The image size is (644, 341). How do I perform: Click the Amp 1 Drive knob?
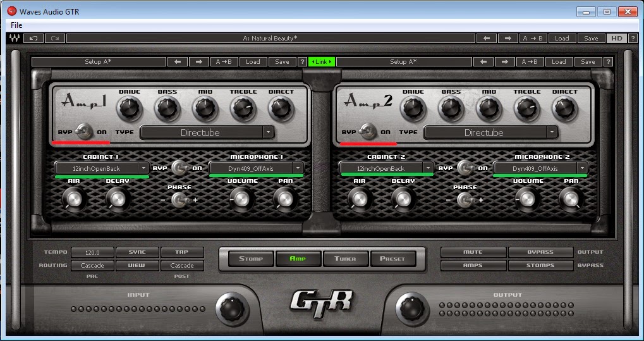click(130, 109)
